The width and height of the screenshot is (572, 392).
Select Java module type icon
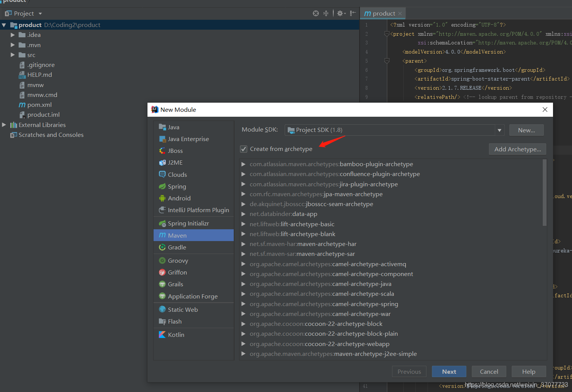pyautogui.click(x=162, y=127)
